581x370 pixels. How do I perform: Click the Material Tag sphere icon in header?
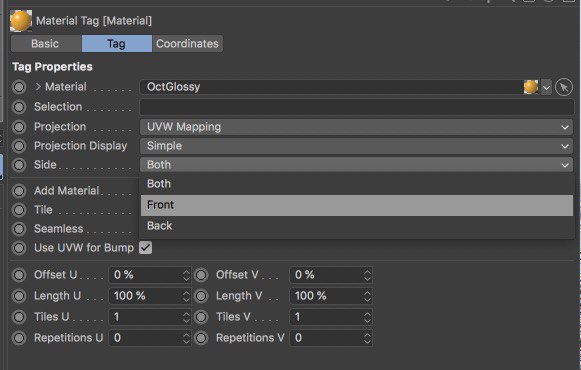click(x=20, y=21)
